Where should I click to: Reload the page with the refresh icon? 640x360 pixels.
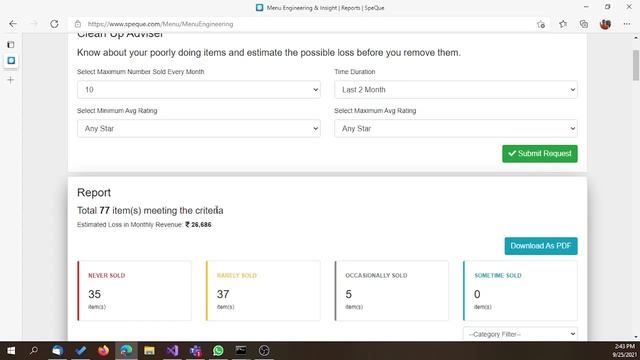click(54, 24)
